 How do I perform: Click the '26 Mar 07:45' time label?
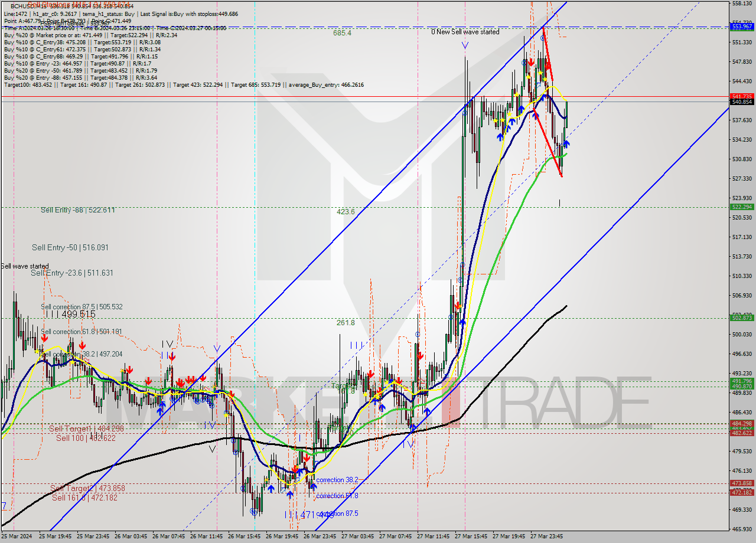coord(170,537)
